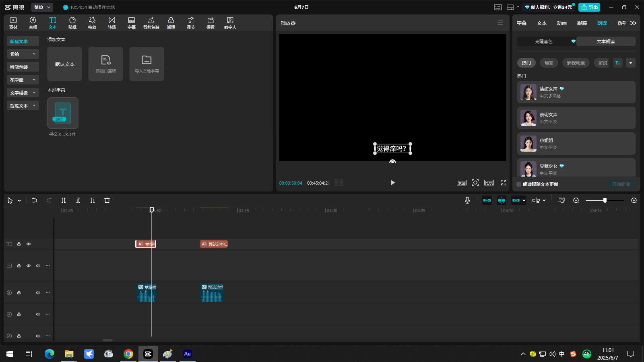Mute the first audio track
This screenshot has height=362, width=644.
click(38, 293)
